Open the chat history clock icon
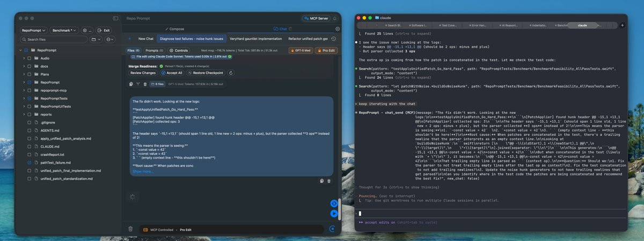 (334, 39)
